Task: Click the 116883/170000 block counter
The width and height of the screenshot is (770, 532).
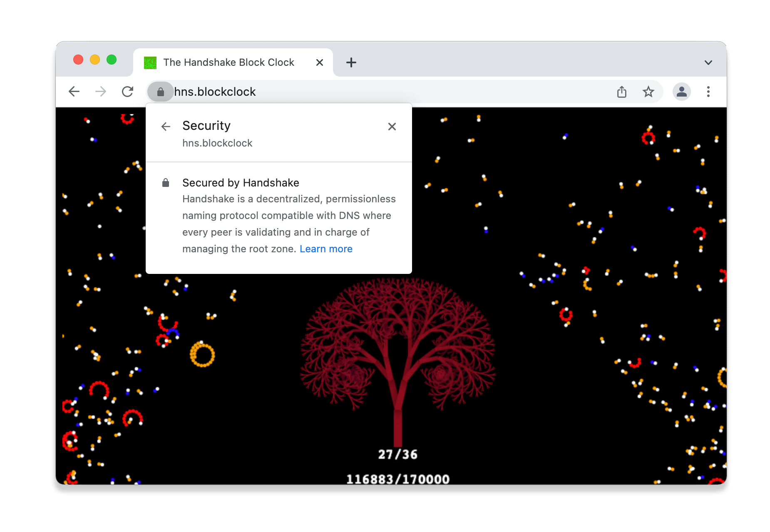Action: pos(397,479)
